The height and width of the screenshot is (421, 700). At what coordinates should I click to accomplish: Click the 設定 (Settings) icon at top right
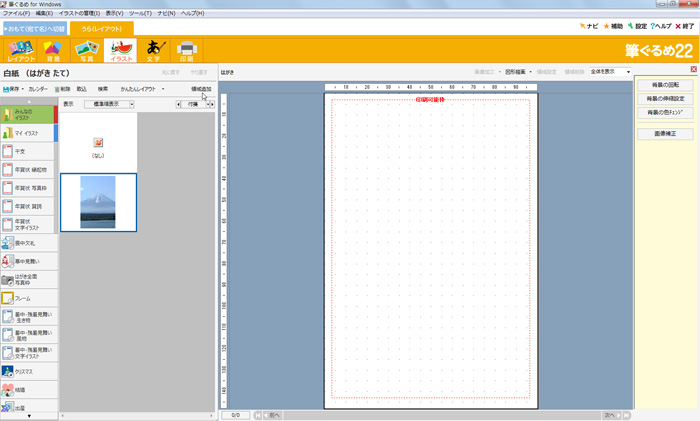click(639, 26)
